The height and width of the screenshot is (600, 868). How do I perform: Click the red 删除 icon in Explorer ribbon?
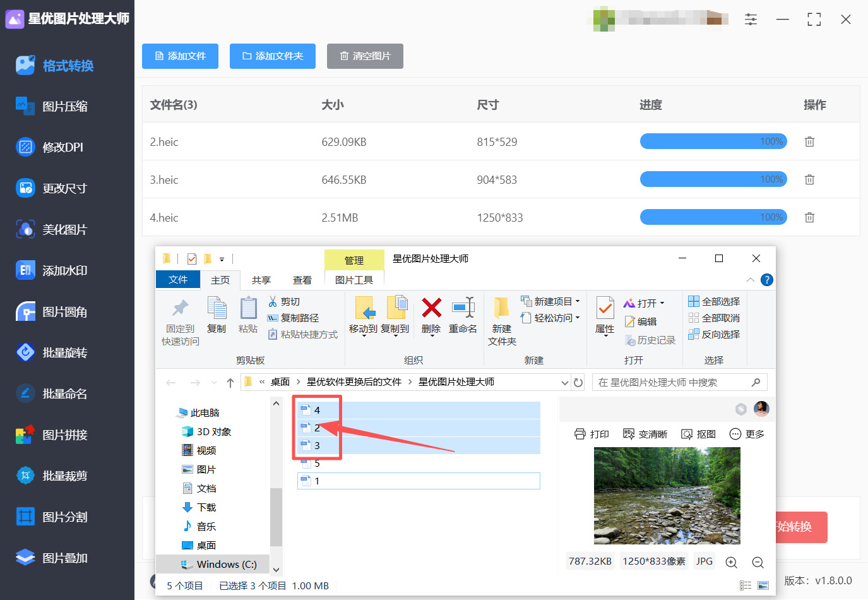431,308
